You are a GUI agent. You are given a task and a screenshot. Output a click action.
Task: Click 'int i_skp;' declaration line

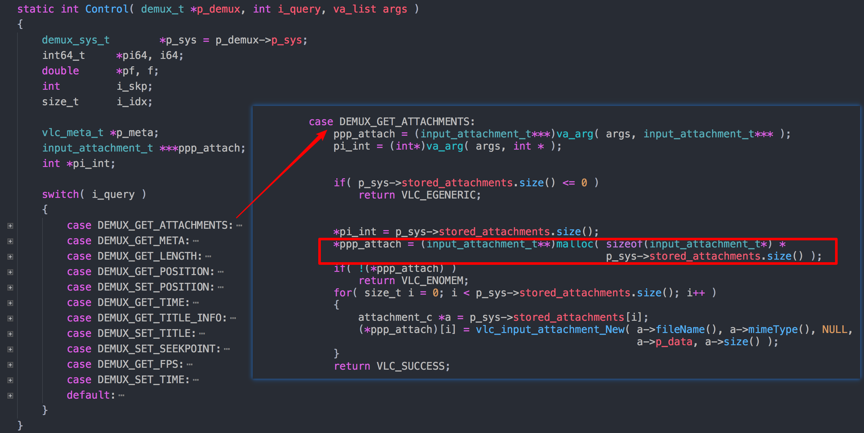tap(97, 86)
